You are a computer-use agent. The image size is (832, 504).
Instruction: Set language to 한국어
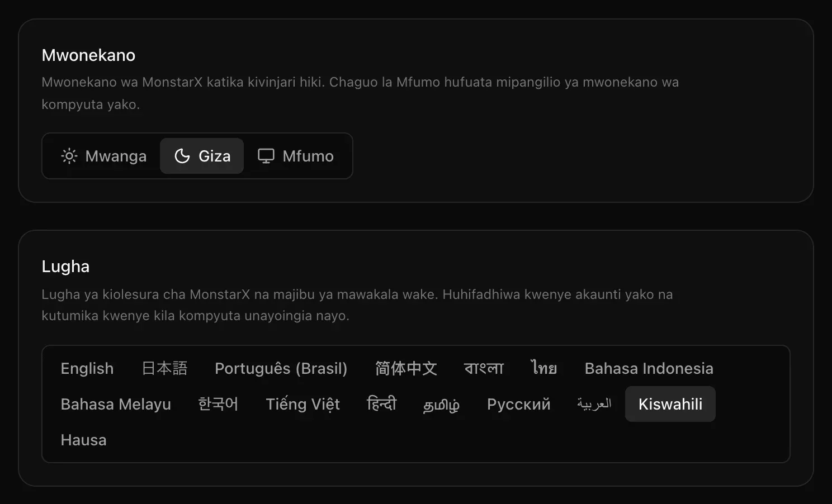[218, 404]
